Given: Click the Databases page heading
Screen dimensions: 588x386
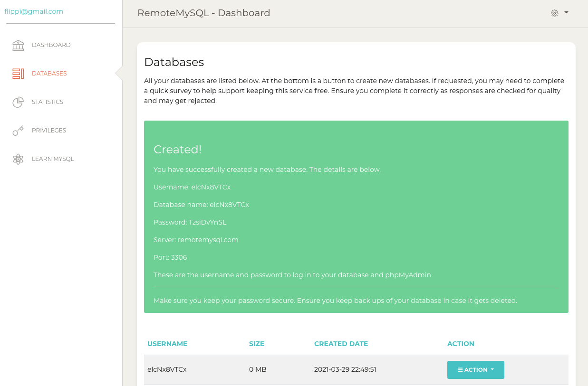Looking at the screenshot, I should (174, 62).
